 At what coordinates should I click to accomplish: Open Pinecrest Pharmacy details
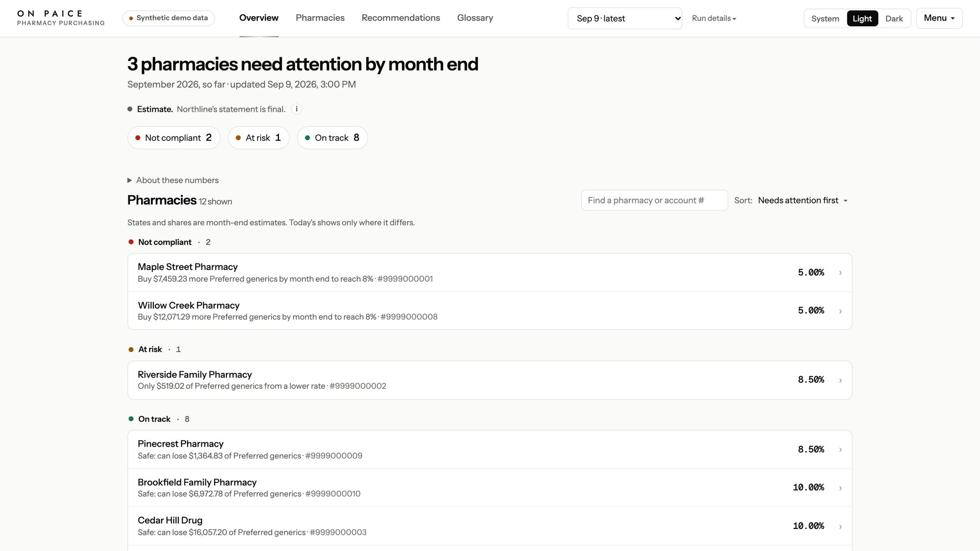490,449
